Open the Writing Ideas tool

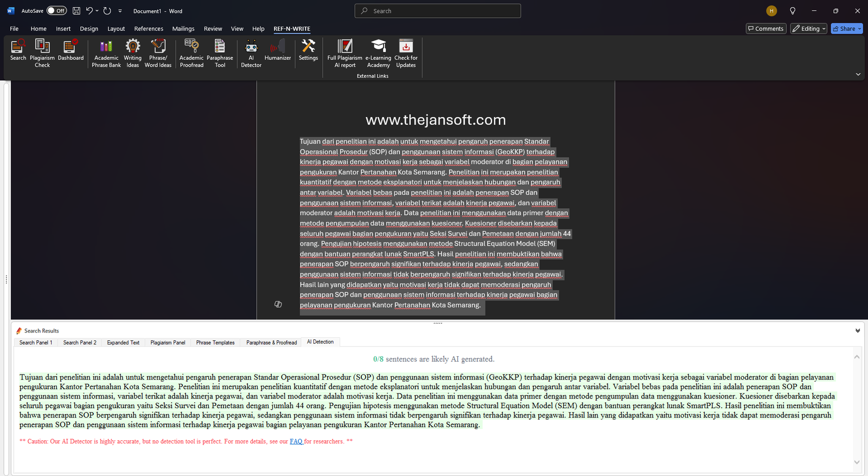[132, 53]
